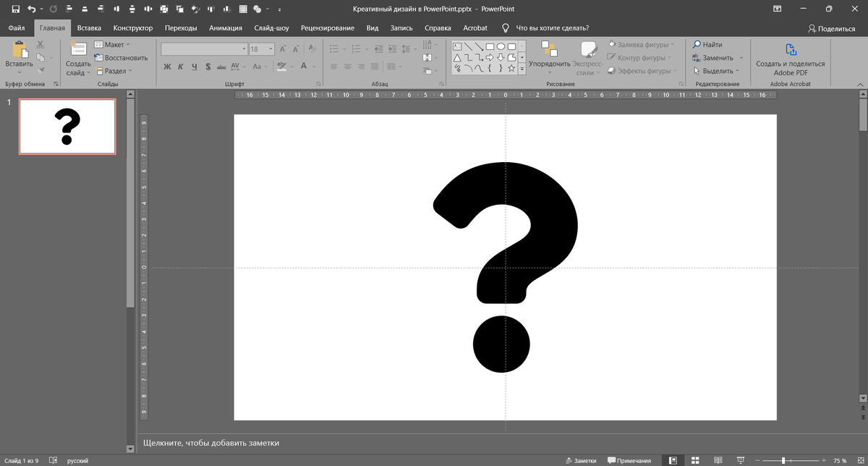Screen dimensions: 868x466
Task: Switch to slide sorter view icon
Action: [694, 460]
